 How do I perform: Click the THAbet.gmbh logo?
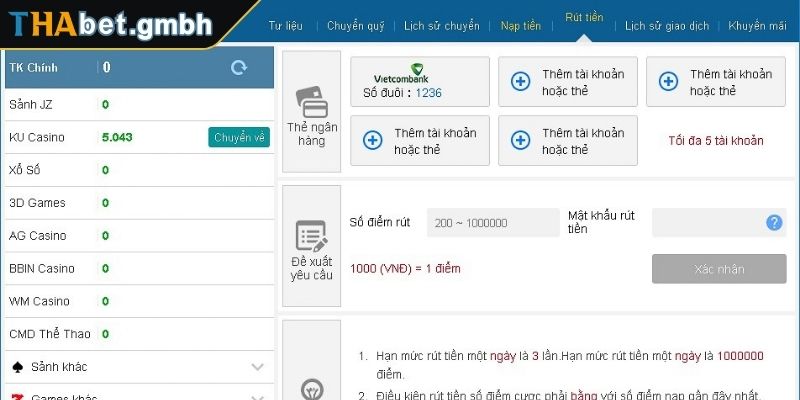[x=110, y=23]
